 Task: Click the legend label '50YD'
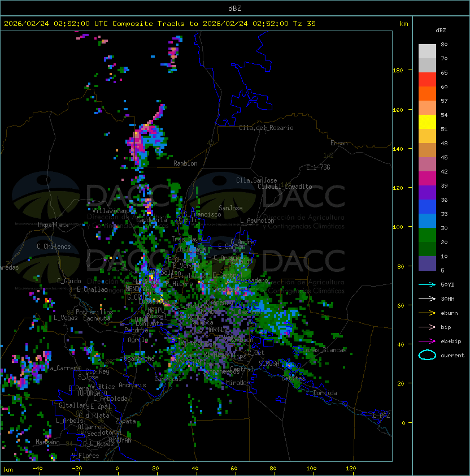tap(447, 284)
